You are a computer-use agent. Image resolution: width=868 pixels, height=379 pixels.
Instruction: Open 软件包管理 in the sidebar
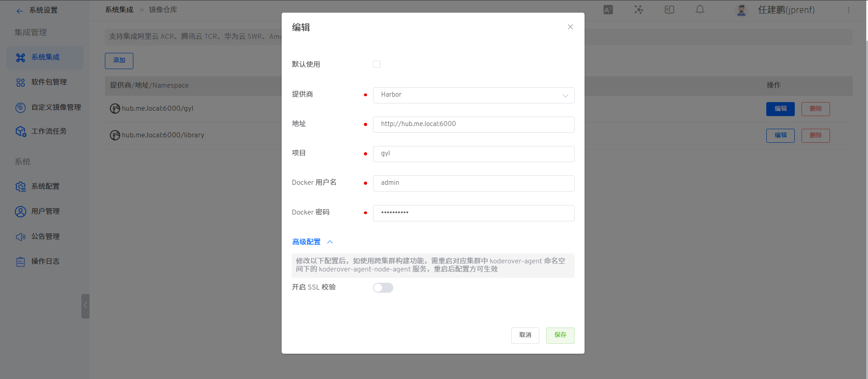point(49,82)
